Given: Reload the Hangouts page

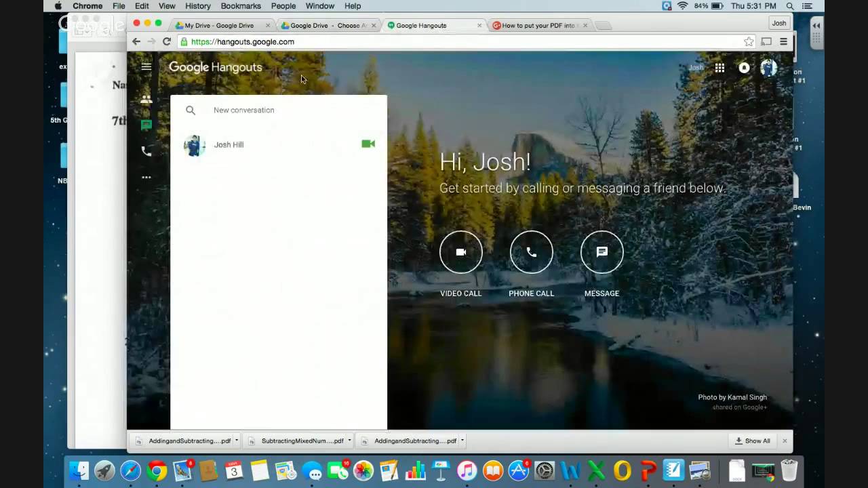Looking at the screenshot, I should 166,41.
